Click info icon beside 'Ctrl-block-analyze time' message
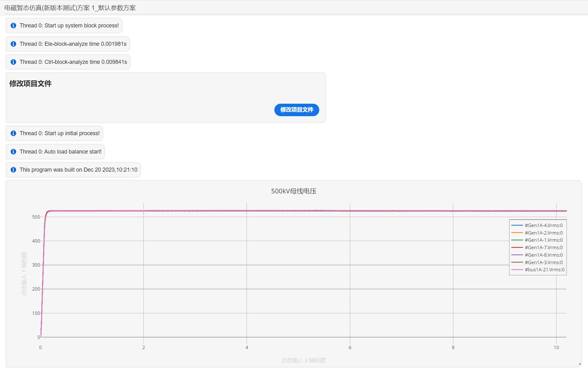This screenshot has width=588, height=370. pyautogui.click(x=13, y=62)
